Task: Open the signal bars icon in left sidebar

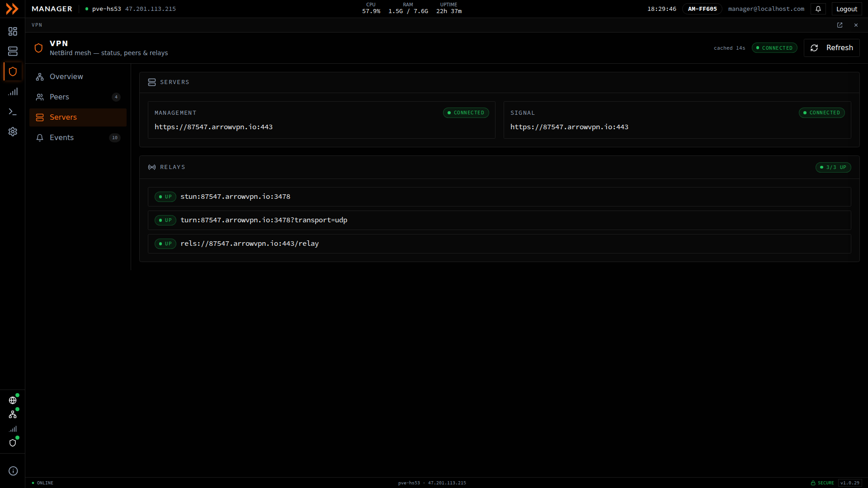Action: tap(13, 92)
